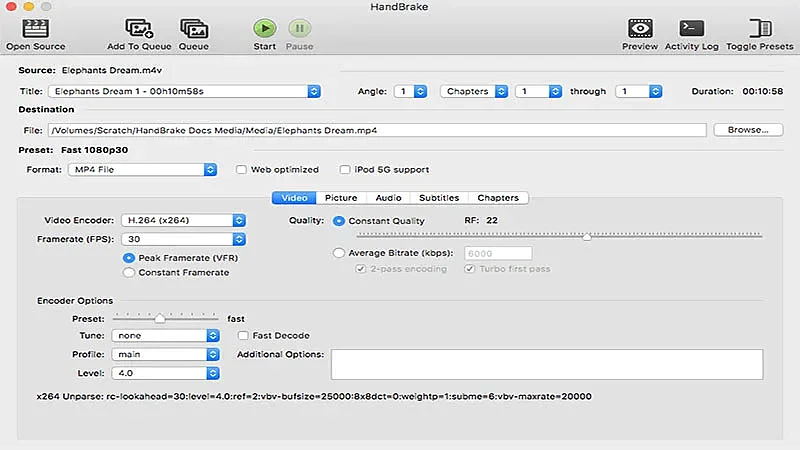Viewport: 800px width, 450px height.
Task: Click the RF value 22
Action: (x=492, y=220)
